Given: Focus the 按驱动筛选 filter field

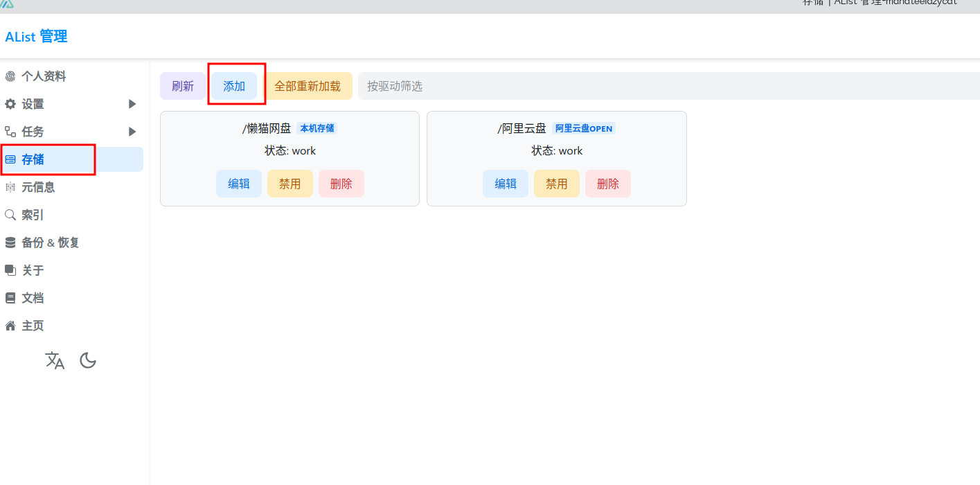Looking at the screenshot, I should (x=669, y=86).
